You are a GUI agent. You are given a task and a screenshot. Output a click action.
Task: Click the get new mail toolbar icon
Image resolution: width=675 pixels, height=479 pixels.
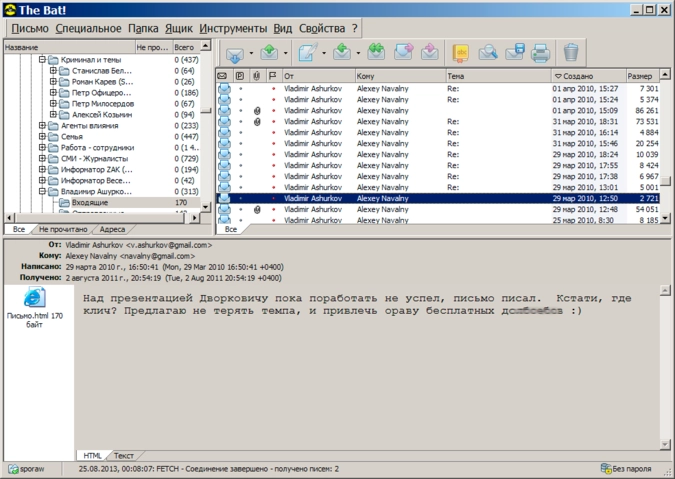click(x=234, y=53)
